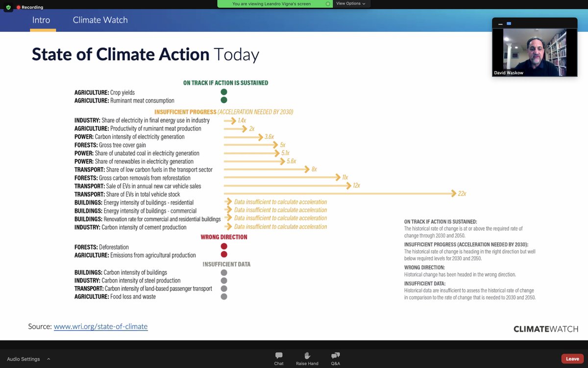Click the '8x' arrow label

pyautogui.click(x=314, y=169)
